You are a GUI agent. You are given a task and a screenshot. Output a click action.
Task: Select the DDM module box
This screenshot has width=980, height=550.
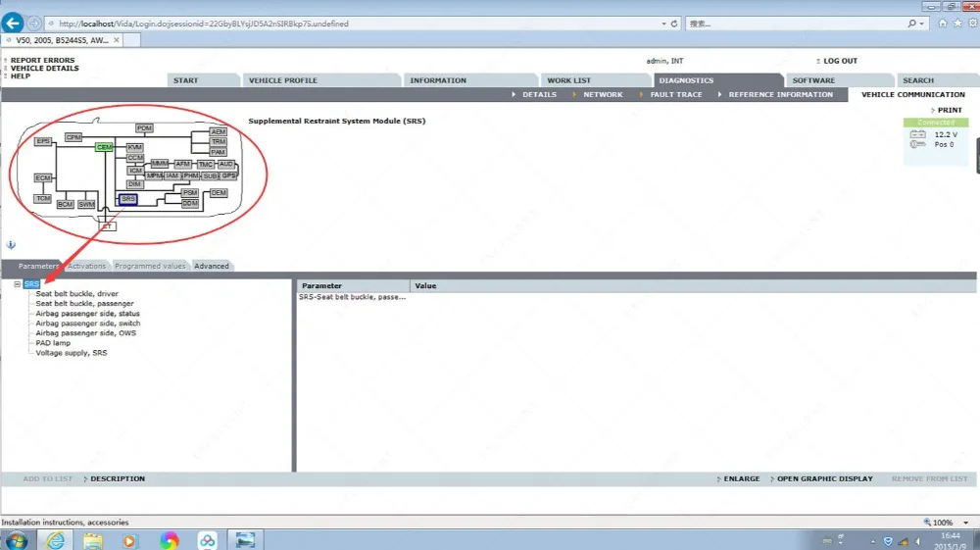coord(190,204)
